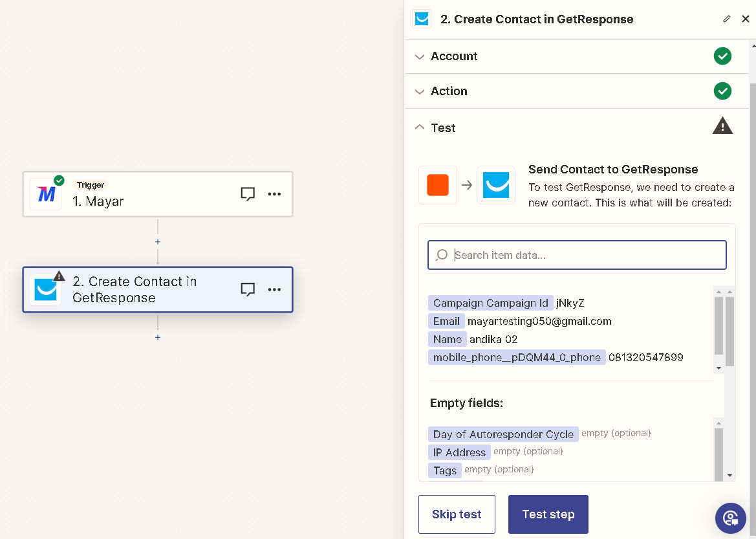Click the item data list scrollbar thumb

(718, 325)
